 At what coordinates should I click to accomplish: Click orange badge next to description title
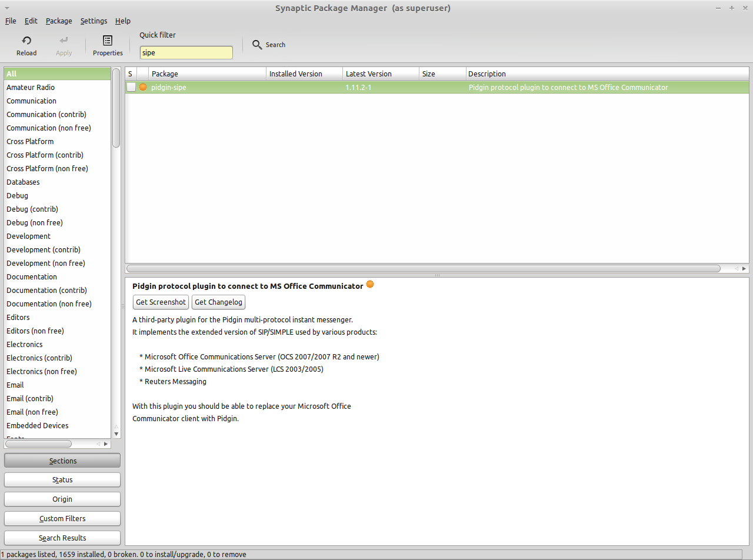pyautogui.click(x=370, y=285)
